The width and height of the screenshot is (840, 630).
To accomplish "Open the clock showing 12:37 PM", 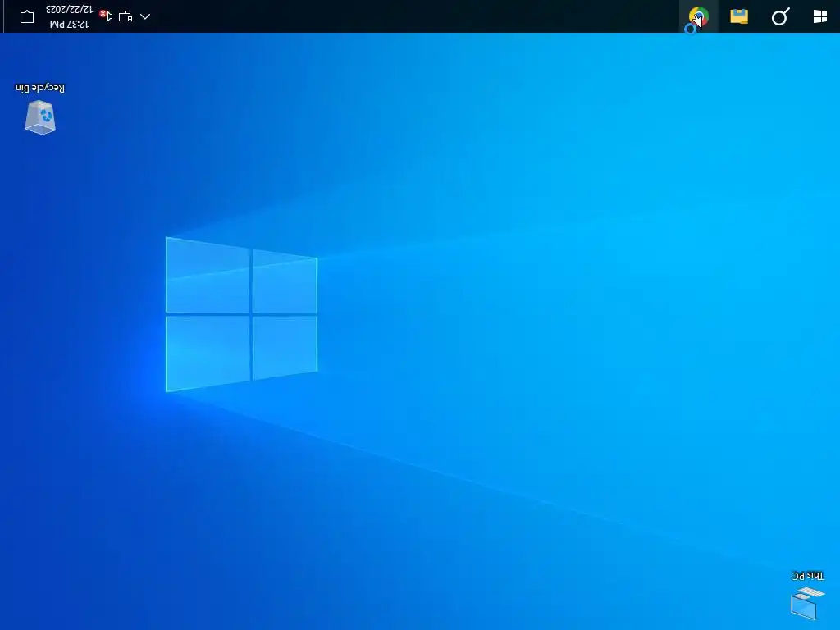I will pyautogui.click(x=69, y=16).
